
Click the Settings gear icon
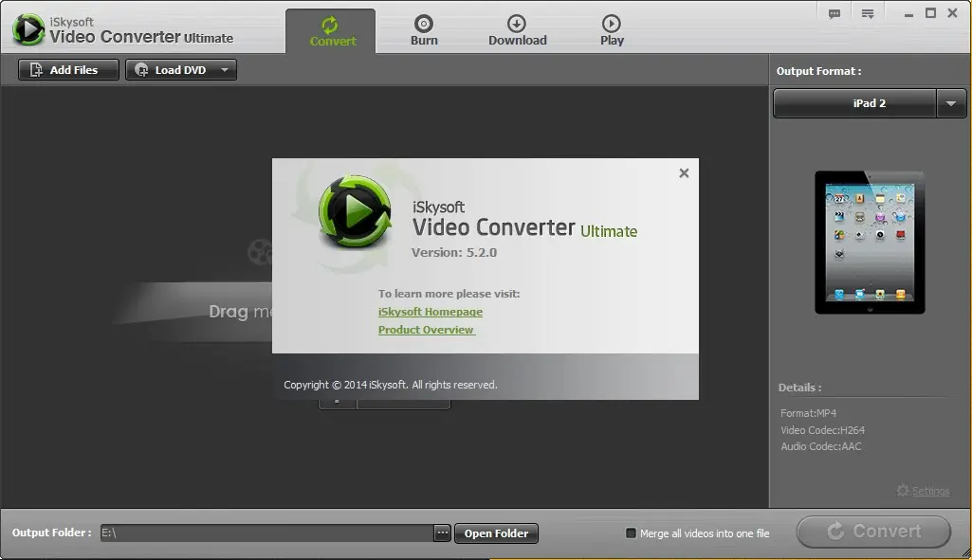(903, 491)
